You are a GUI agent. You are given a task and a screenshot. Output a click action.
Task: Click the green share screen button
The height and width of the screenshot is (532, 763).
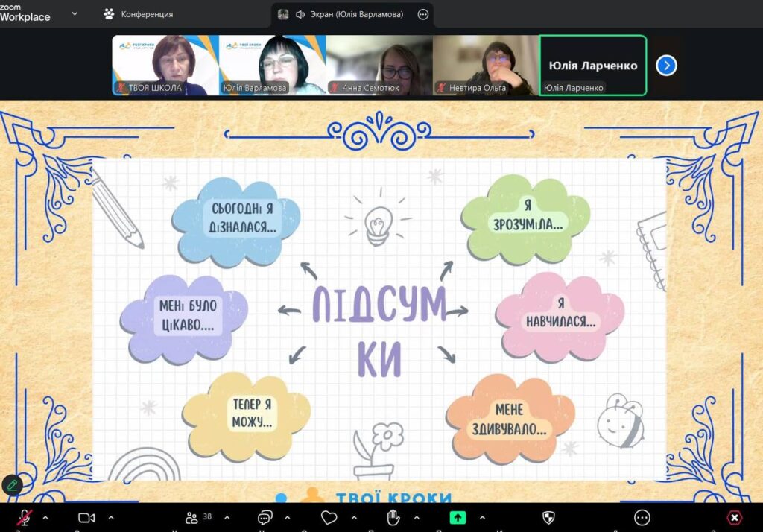pyautogui.click(x=458, y=517)
